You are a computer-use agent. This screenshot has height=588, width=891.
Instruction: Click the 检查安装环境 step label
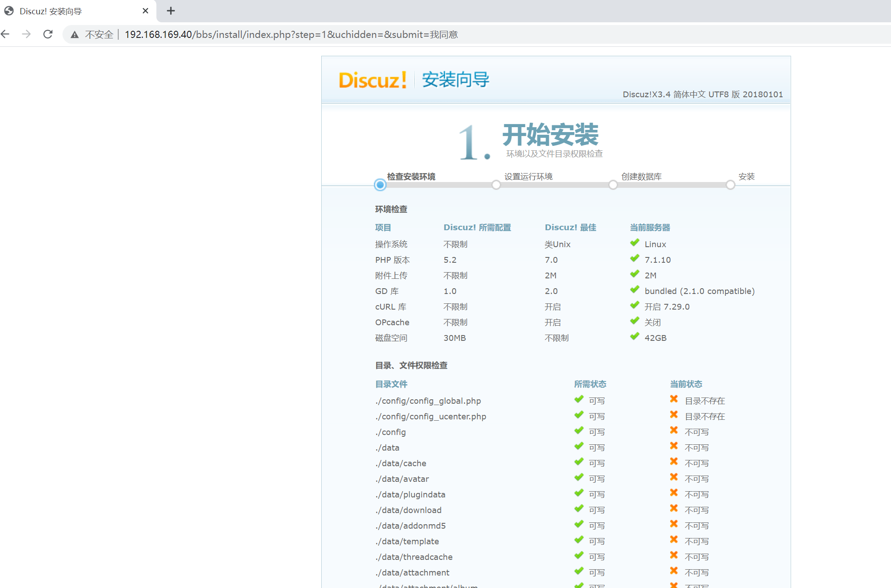click(x=411, y=177)
